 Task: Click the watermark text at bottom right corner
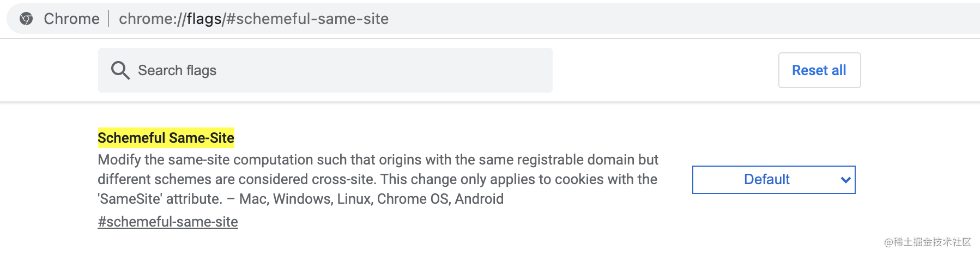tap(927, 242)
